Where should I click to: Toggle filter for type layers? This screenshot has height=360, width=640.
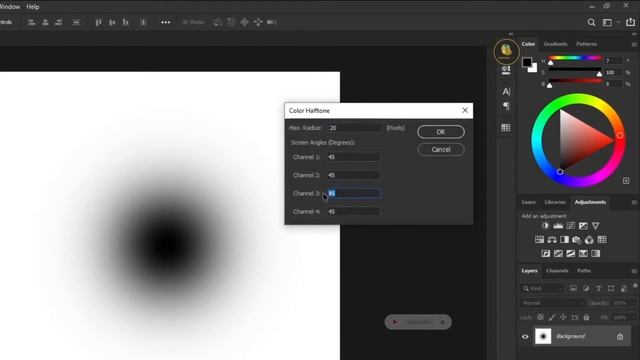pos(598,289)
